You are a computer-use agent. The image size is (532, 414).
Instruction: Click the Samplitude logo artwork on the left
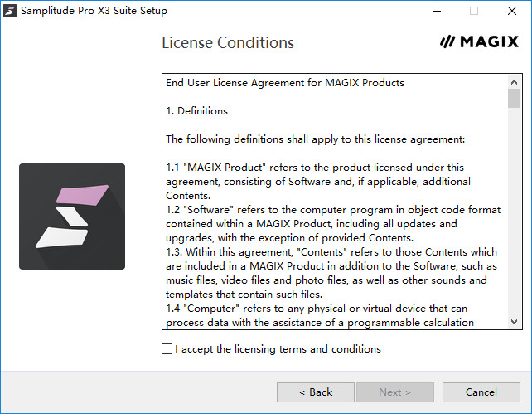[x=72, y=217]
